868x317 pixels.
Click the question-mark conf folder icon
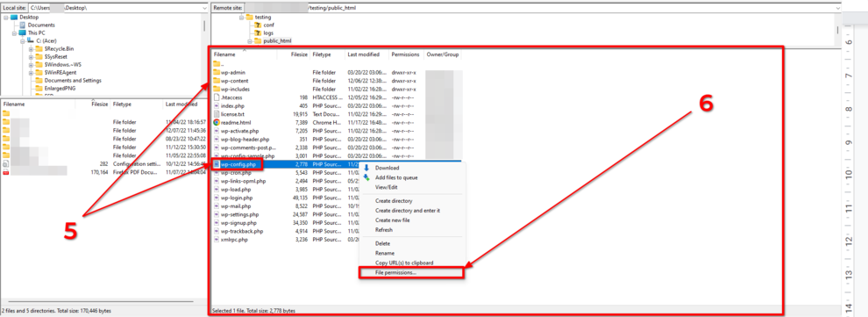point(258,25)
